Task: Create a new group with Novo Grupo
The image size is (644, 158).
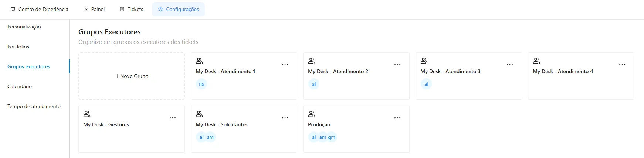Action: click(x=132, y=76)
